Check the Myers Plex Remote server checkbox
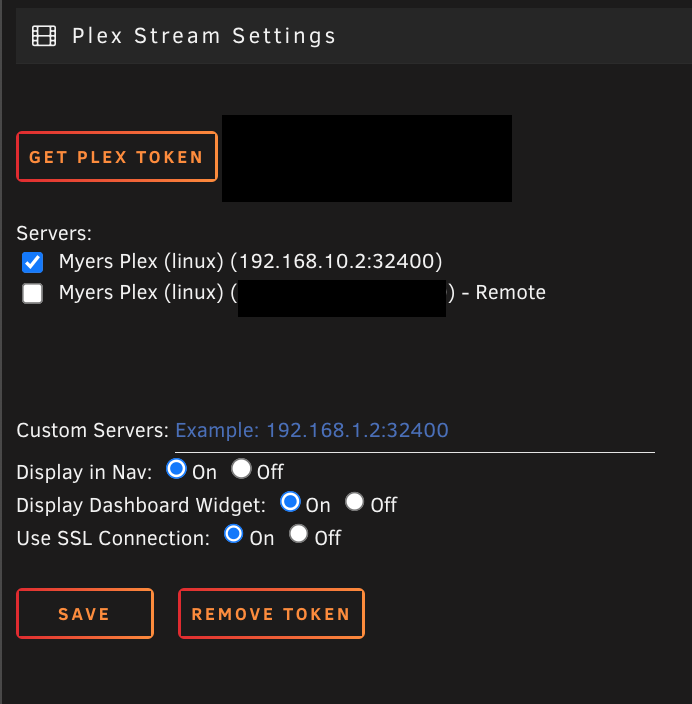This screenshot has height=704, width=692. click(x=32, y=293)
